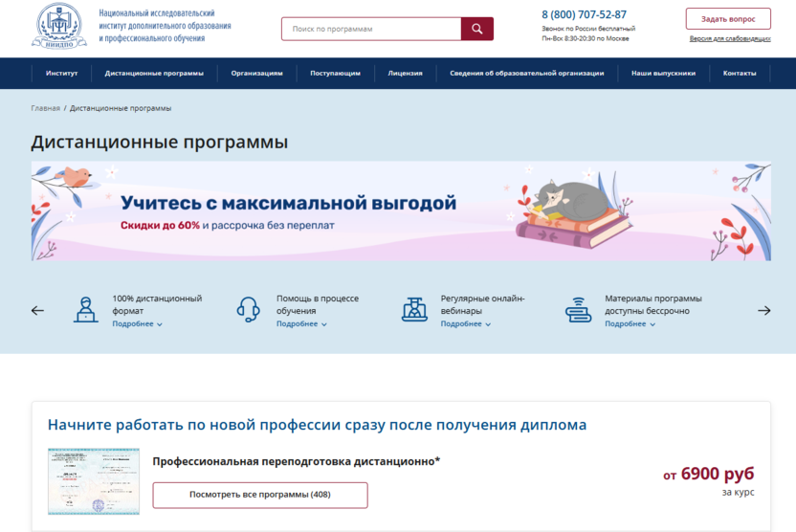Expand Подробнее under Регулярные онлайн-вебинары
The width and height of the screenshot is (796, 532).
pos(466,323)
